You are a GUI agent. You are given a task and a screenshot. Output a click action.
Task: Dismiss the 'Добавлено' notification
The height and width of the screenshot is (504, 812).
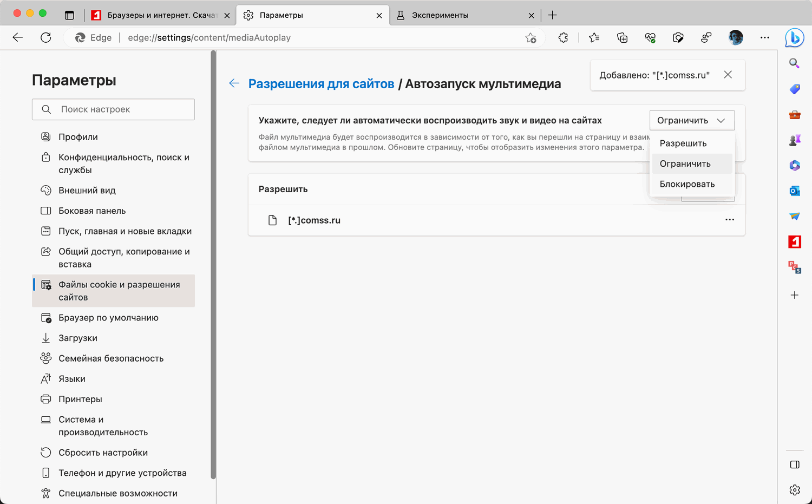[x=728, y=75]
